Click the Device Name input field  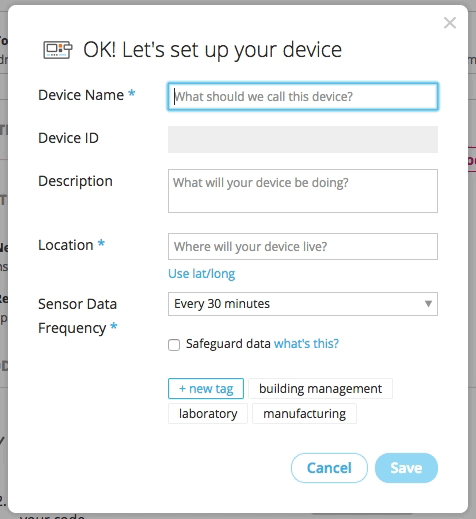point(303,96)
